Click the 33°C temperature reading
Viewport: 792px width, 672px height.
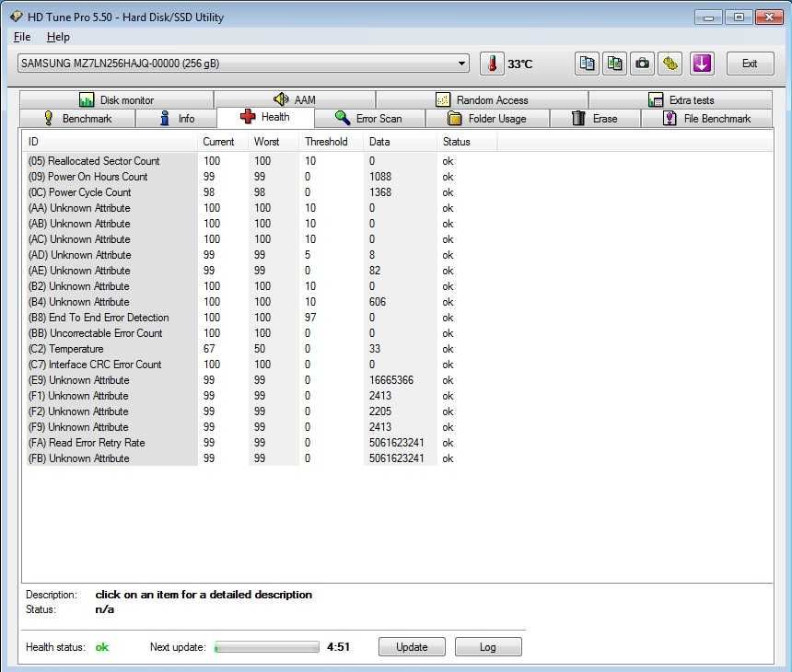click(520, 64)
